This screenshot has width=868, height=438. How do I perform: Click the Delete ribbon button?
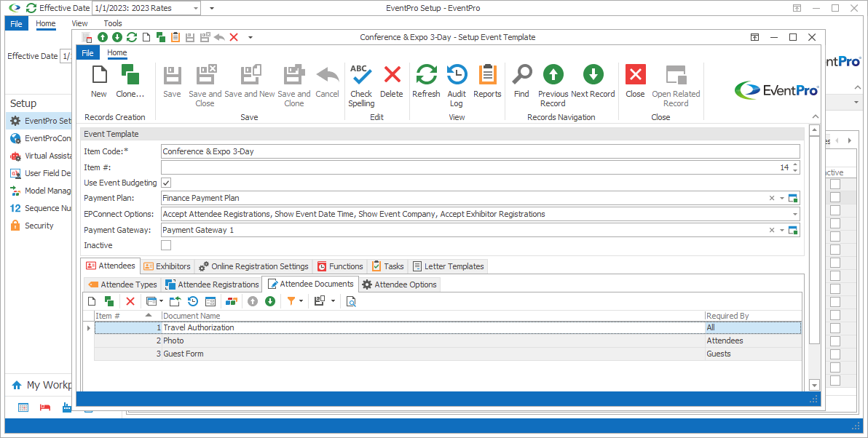click(x=391, y=81)
